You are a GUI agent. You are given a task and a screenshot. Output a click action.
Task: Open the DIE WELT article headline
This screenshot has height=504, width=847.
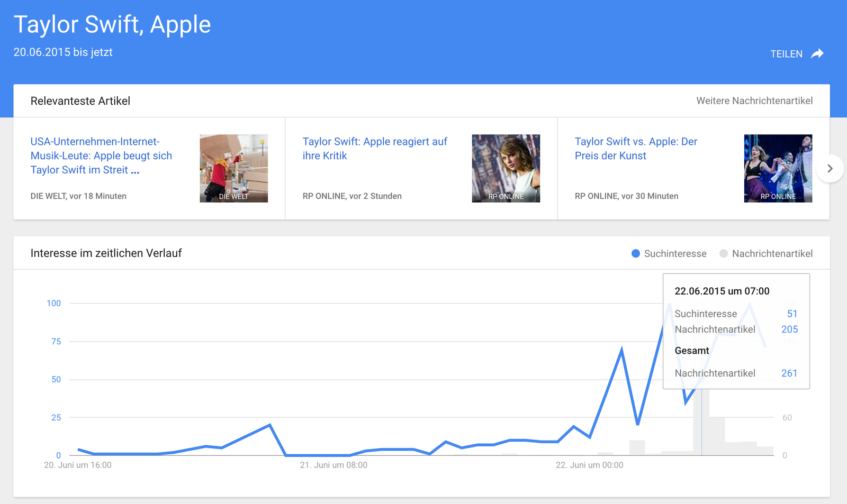(x=101, y=155)
